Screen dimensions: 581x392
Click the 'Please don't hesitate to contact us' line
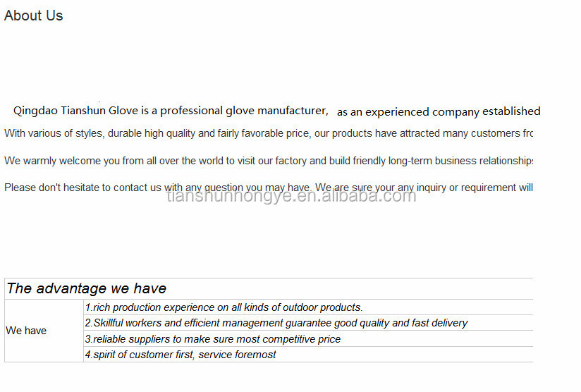pos(269,188)
